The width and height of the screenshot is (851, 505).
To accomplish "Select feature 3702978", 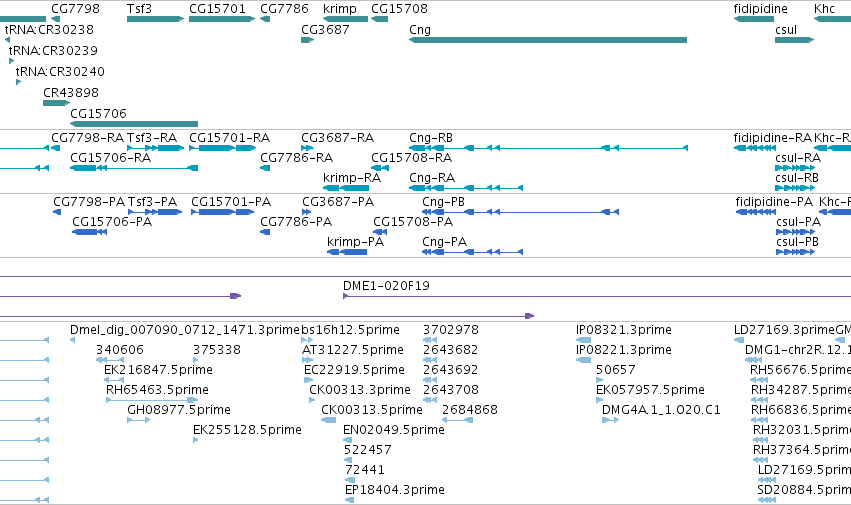I will coord(430,340).
